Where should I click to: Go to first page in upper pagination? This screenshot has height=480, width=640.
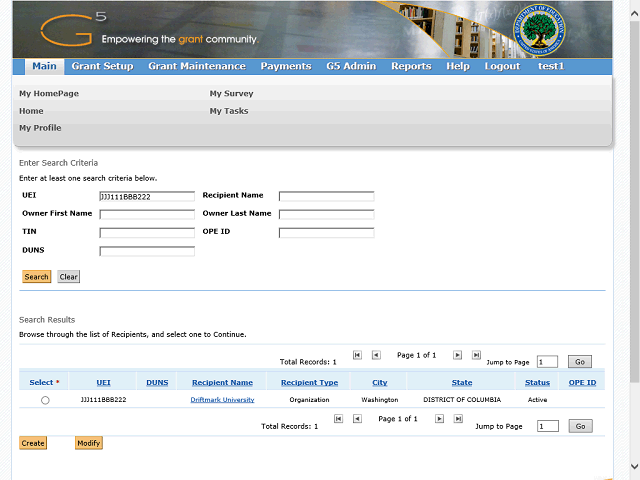357,355
